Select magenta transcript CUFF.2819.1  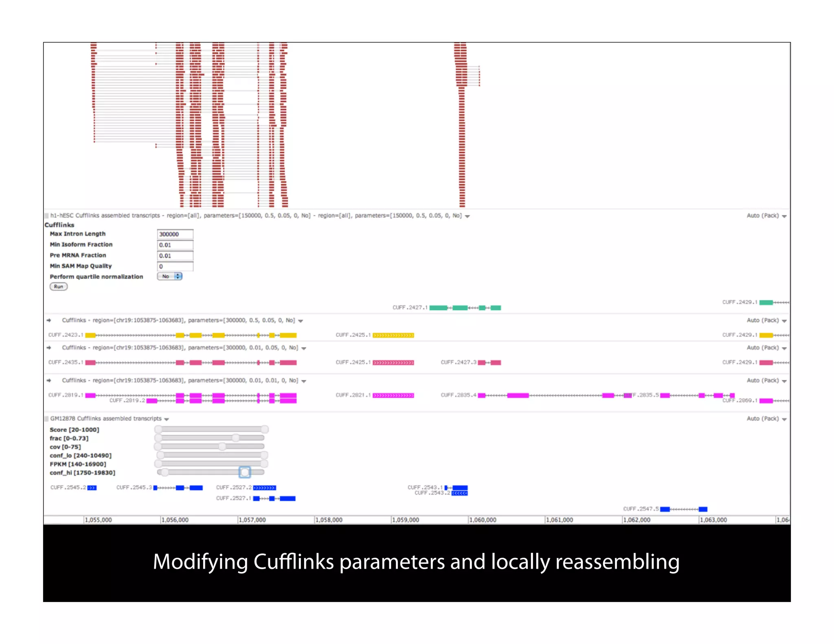pyautogui.click(x=191, y=395)
